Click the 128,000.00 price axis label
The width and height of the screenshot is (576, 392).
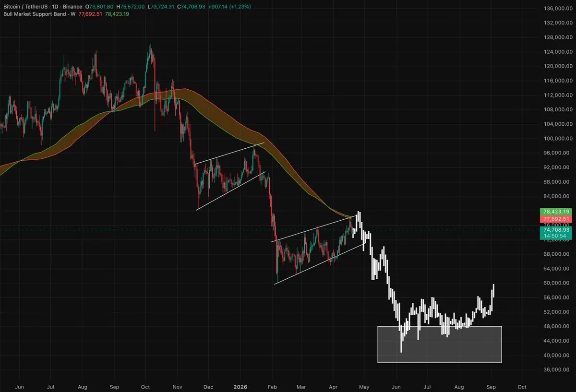pos(558,37)
